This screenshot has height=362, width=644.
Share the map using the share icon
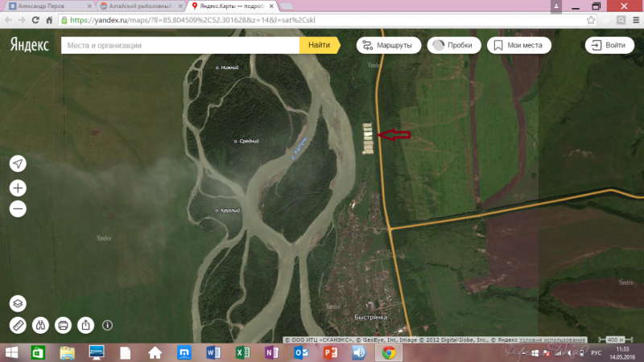pyautogui.click(x=85, y=326)
